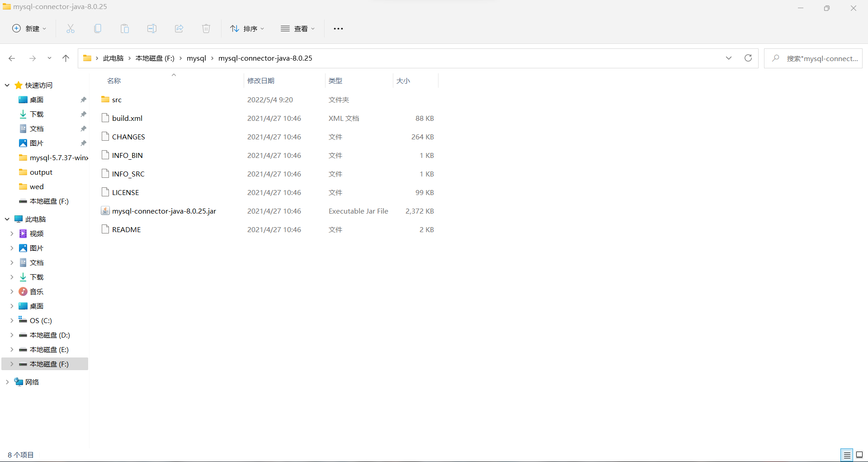Expand the 网络 tree node
The width and height of the screenshot is (868, 462).
click(x=7, y=382)
